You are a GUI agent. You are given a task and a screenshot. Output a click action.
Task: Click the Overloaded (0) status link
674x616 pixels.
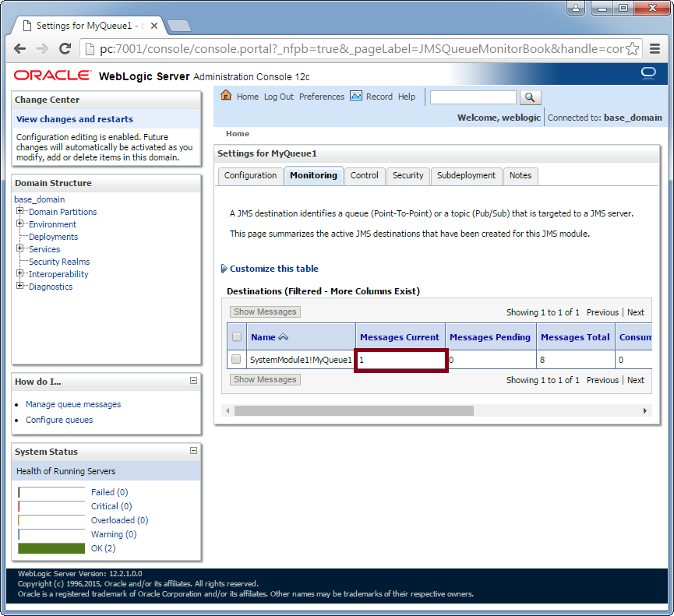click(119, 520)
